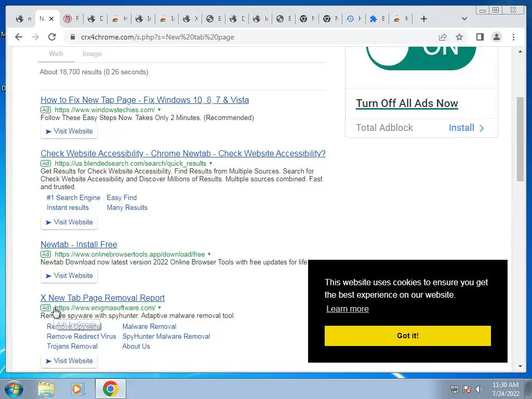Open the Chrome three-dot menu
Viewport: 532px width, 399px height.
click(513, 37)
